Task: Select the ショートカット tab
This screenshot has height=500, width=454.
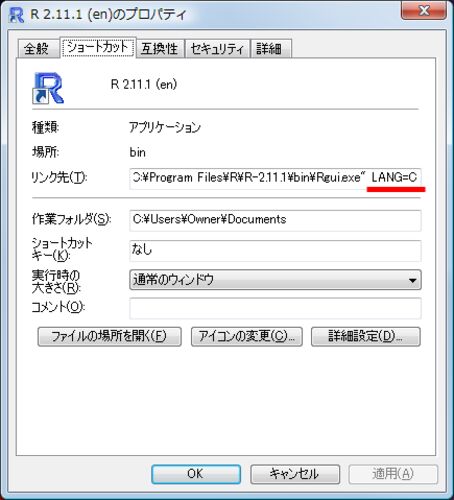Action: pyautogui.click(x=98, y=47)
